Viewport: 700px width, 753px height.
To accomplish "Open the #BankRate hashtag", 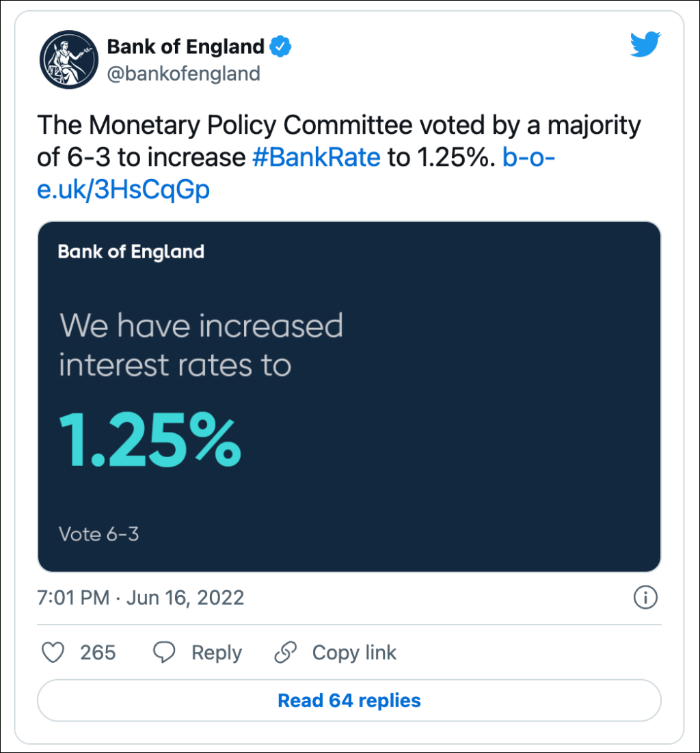I will [316, 158].
